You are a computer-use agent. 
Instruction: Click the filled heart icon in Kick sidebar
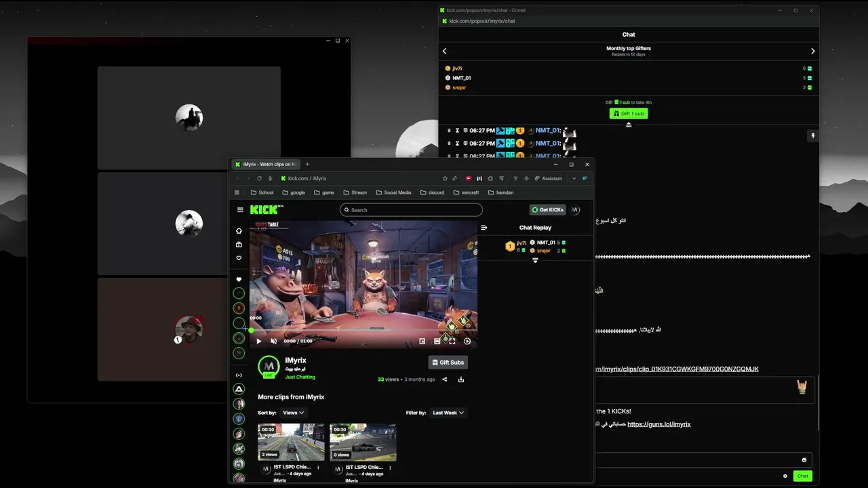point(239,279)
